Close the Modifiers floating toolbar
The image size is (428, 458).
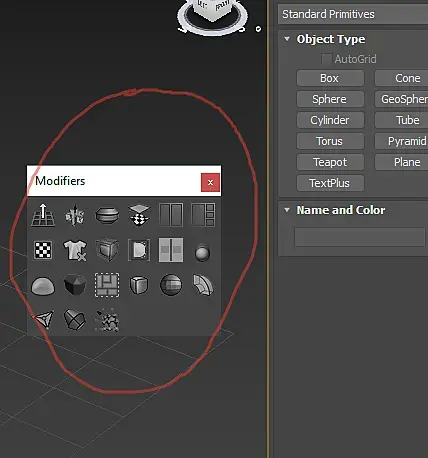tap(210, 182)
